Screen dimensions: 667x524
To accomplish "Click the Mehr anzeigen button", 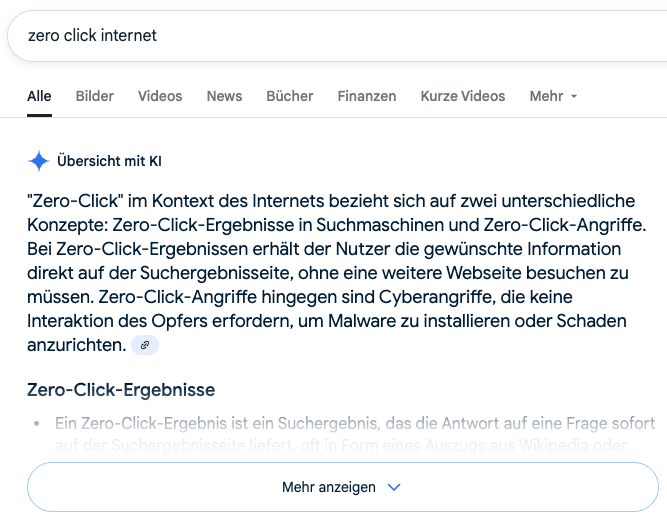I will (343, 487).
